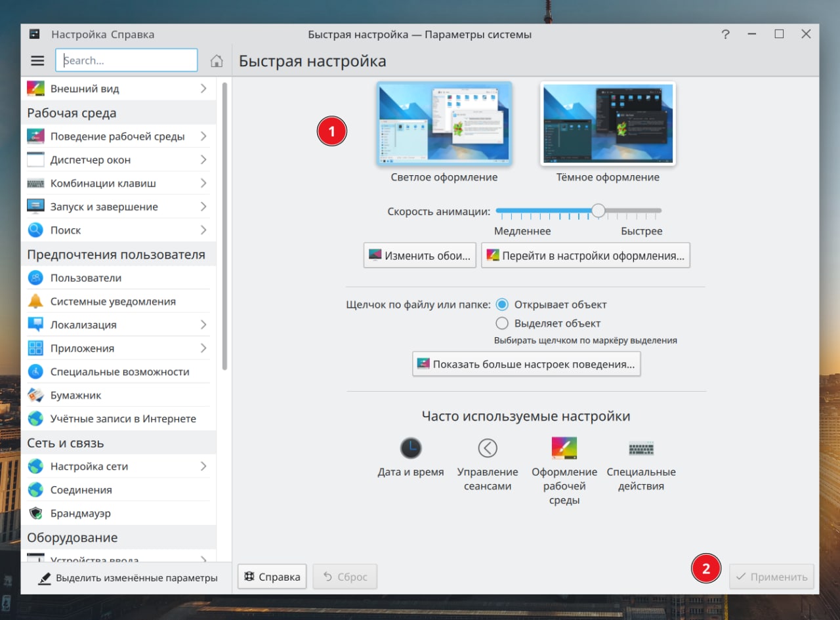Click the Системные уведомления bell icon
840x620 pixels.
point(35,301)
